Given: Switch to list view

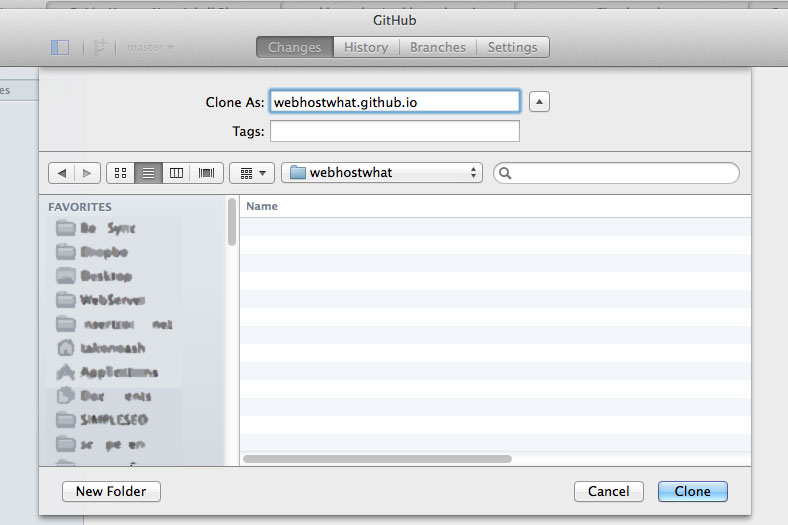Looking at the screenshot, I should click(148, 173).
